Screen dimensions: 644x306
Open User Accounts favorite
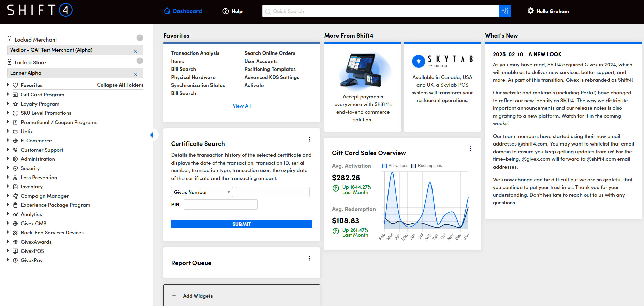pyautogui.click(x=261, y=61)
